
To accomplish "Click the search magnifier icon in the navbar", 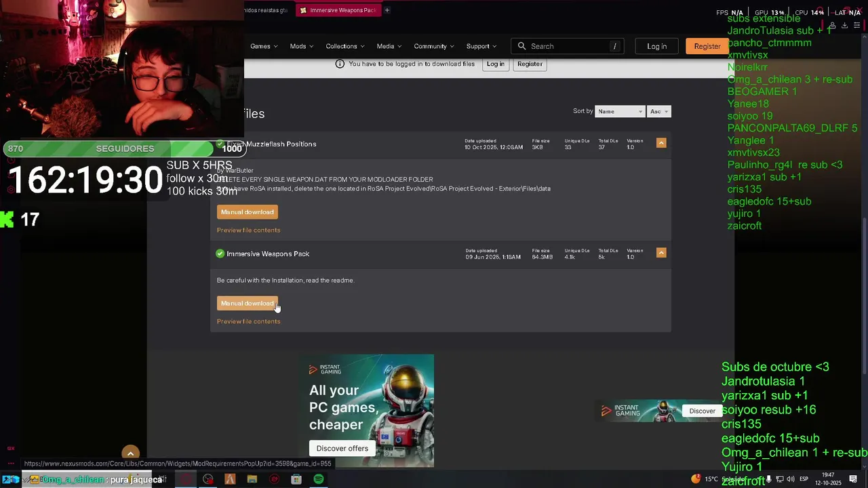I will tap(521, 46).
